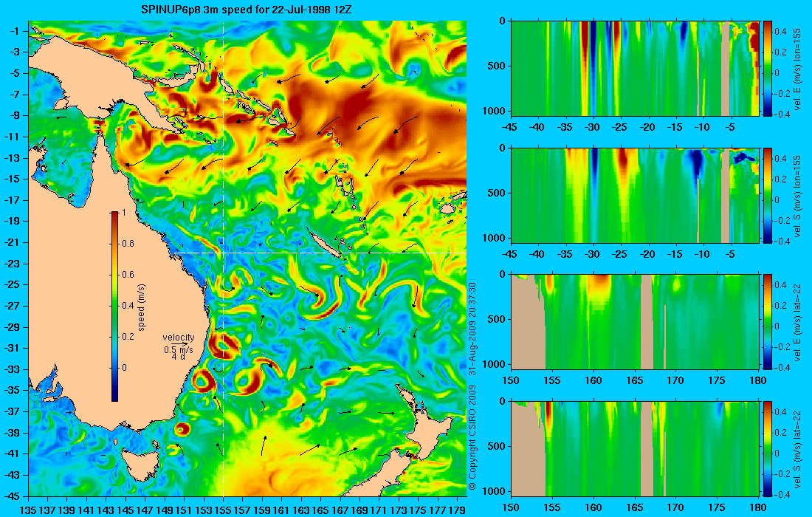Viewport: 812px width, 517px height.
Task: Click the 'vel. E (m/s) lon=155' label
Action: 798,69
